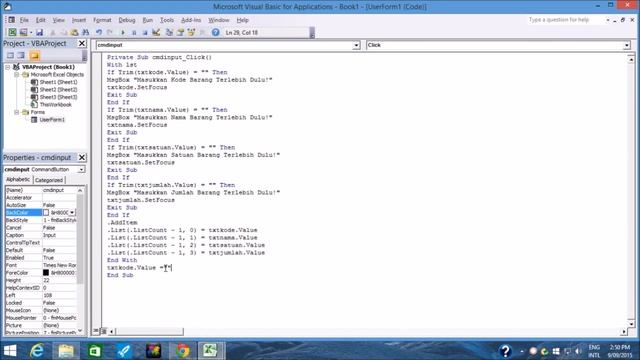The image size is (640, 360).
Task: Click View Object icon in Project panel
Action: click(21, 56)
